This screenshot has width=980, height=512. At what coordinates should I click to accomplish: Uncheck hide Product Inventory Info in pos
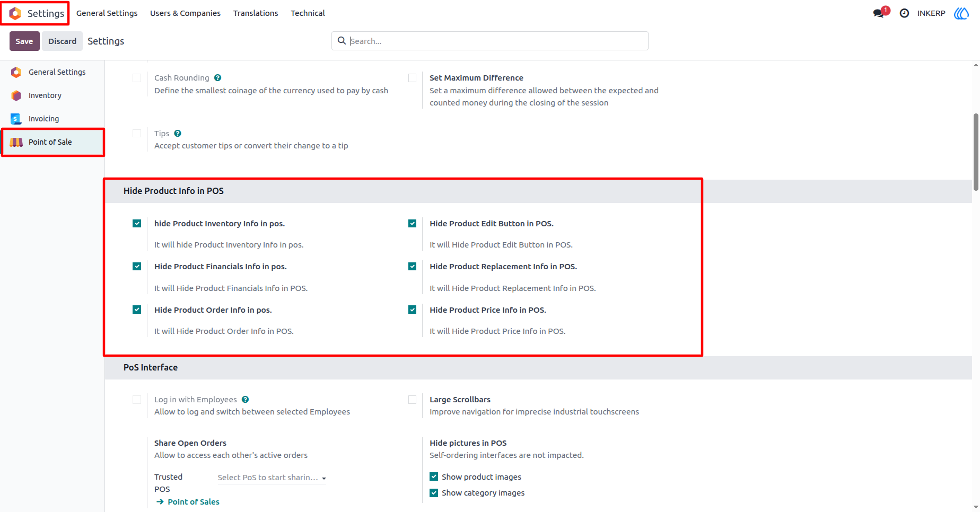coord(137,224)
